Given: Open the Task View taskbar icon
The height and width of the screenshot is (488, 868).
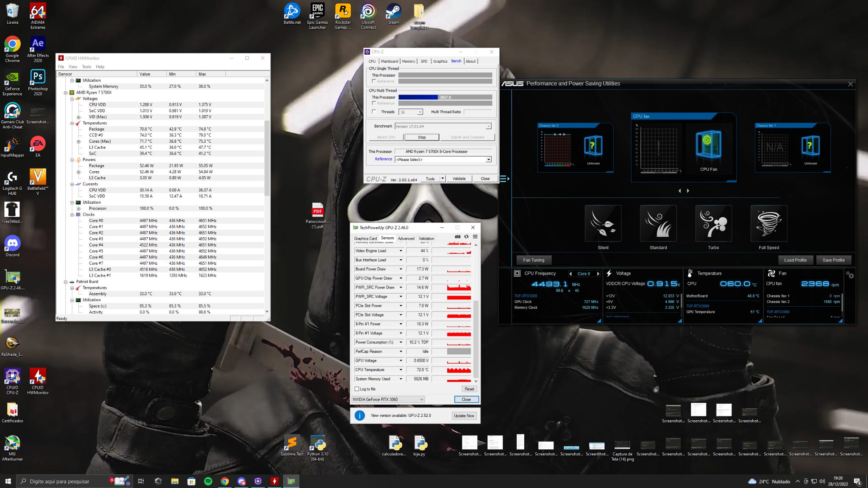Looking at the screenshot, I should point(141,481).
